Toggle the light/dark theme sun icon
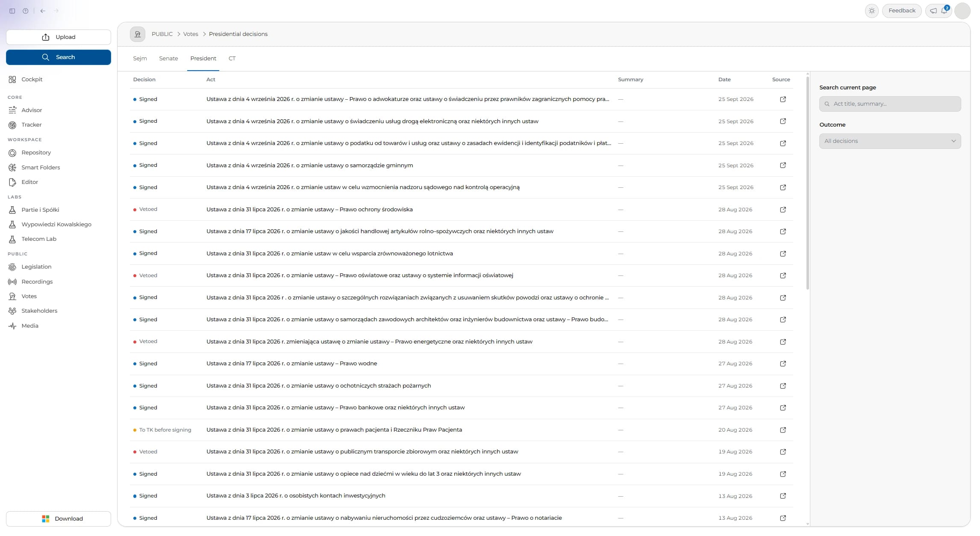The image size is (980, 536). coord(871,11)
